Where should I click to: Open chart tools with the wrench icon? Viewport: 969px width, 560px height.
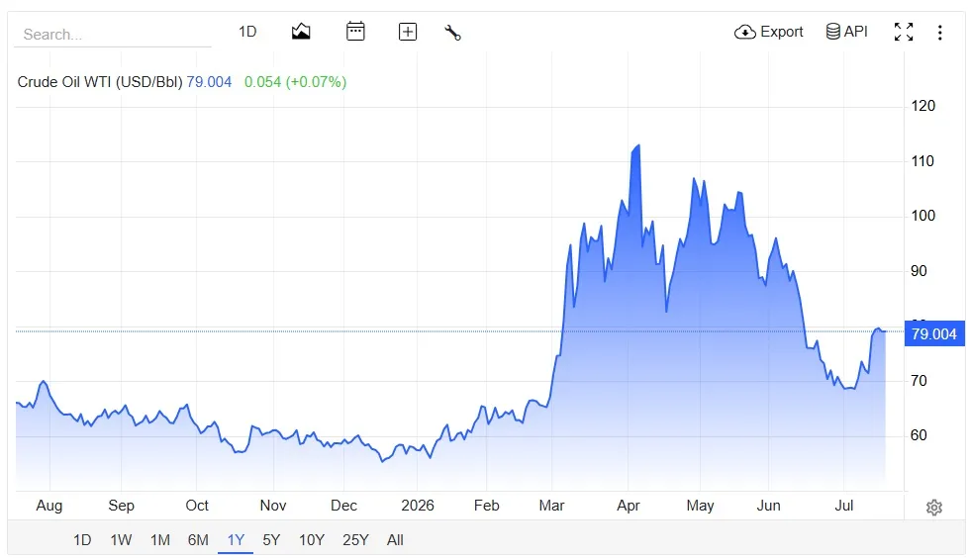point(453,32)
